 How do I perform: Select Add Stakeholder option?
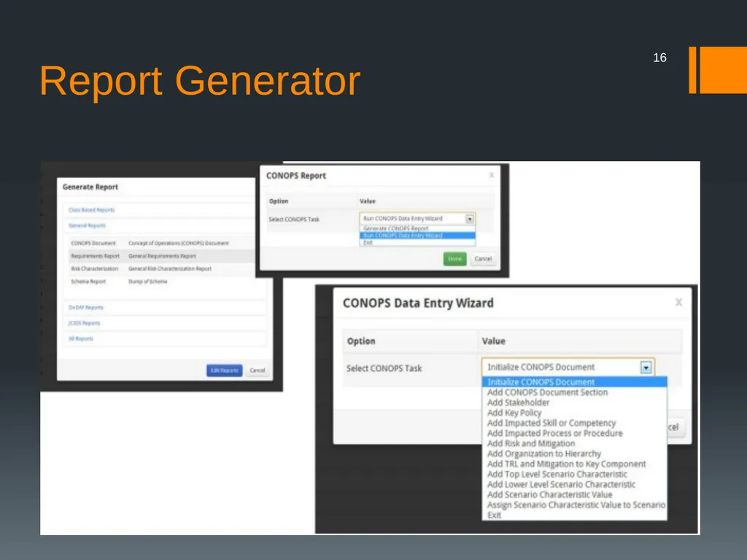575,402
